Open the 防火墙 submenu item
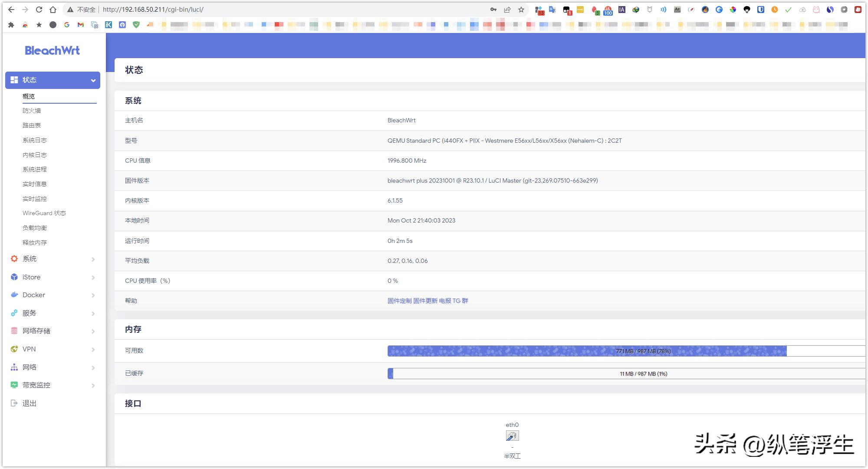 click(32, 111)
